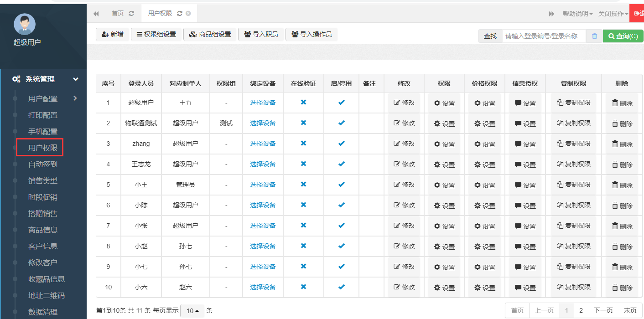
Task: Click the super user avatar picture
Action: tap(25, 24)
